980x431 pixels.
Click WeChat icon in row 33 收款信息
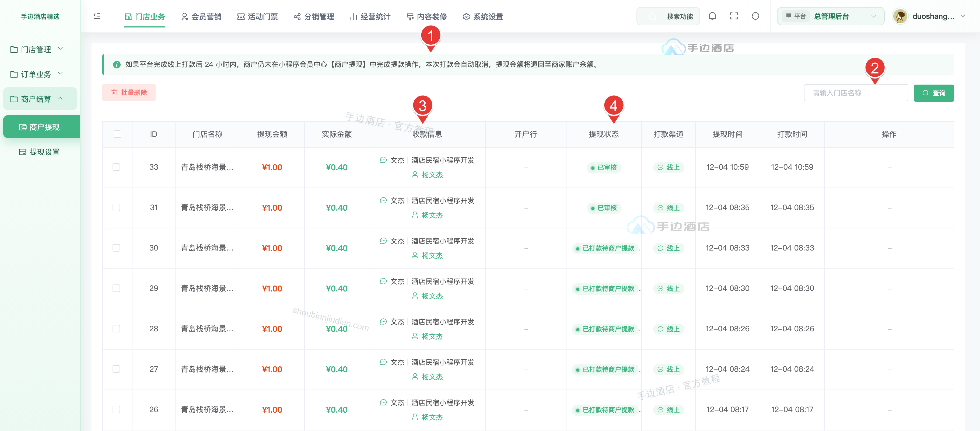click(383, 160)
